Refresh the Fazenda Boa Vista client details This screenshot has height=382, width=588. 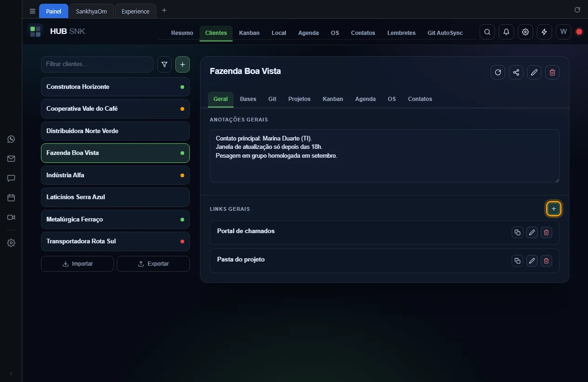pyautogui.click(x=498, y=72)
